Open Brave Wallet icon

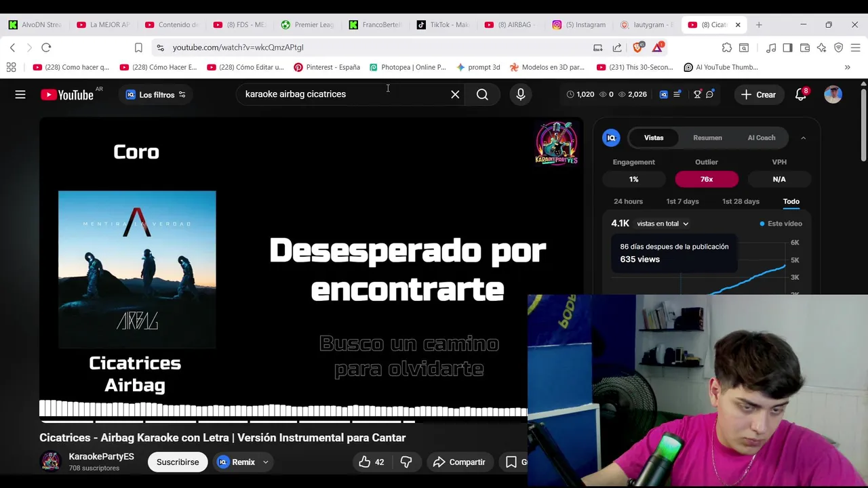(805, 47)
